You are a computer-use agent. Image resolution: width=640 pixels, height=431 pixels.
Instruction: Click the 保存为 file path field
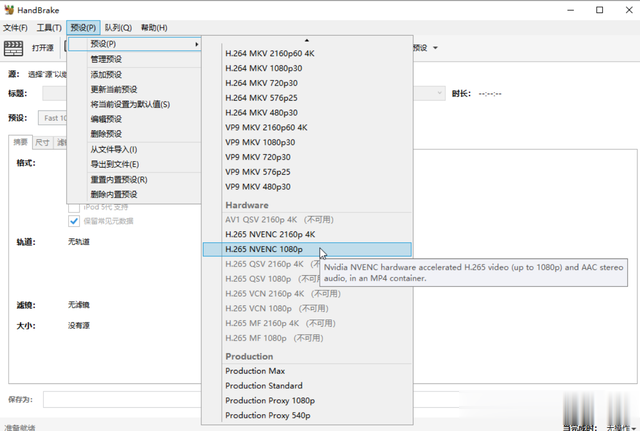[122, 400]
